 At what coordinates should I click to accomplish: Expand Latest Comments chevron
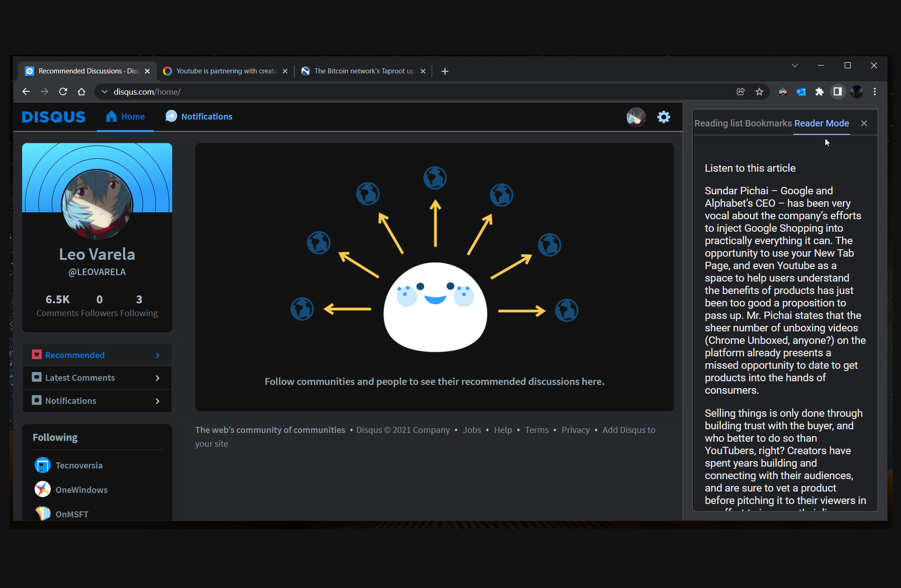pos(157,378)
